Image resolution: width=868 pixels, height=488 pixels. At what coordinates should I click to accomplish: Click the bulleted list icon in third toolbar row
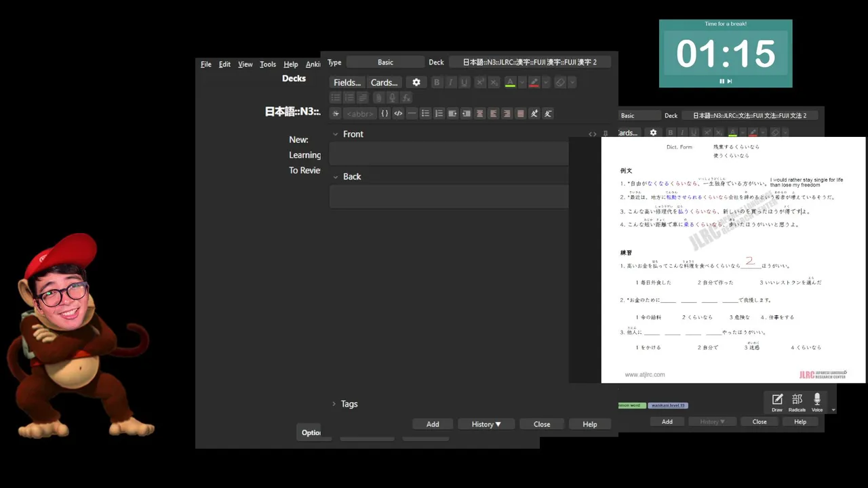[425, 113]
